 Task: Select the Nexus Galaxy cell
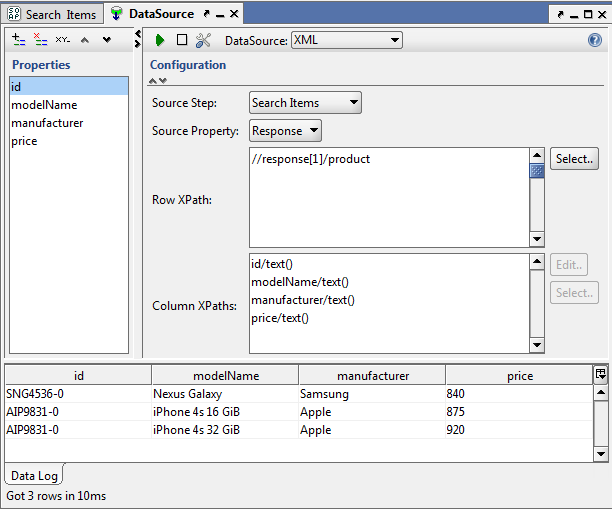pyautogui.click(x=226, y=394)
